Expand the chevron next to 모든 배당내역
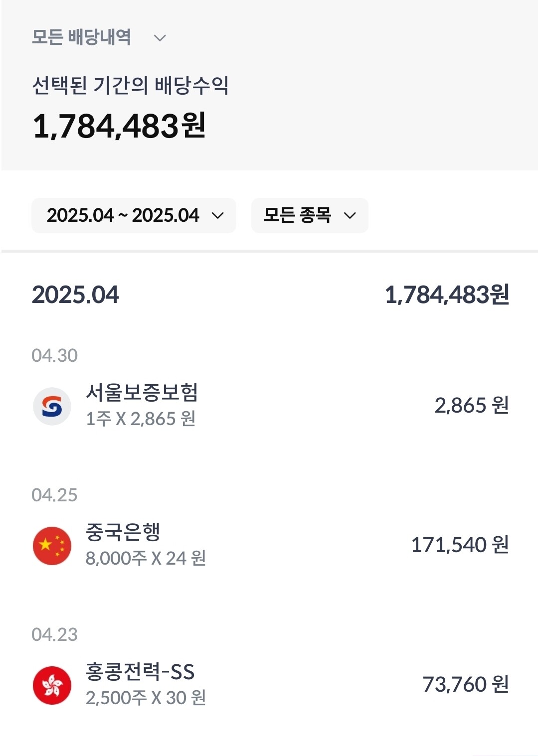 click(x=160, y=38)
